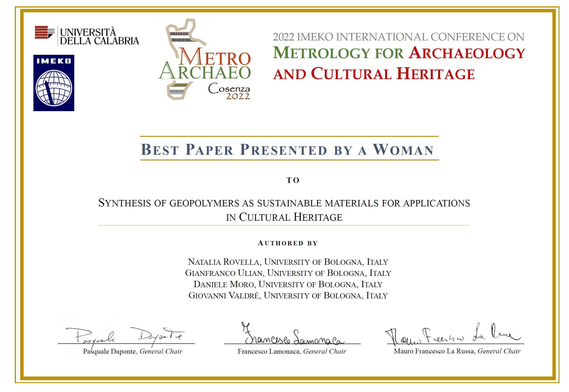Screen dimensions: 569x392
Task: Click the 'Authored by' label
Action: point(288,243)
